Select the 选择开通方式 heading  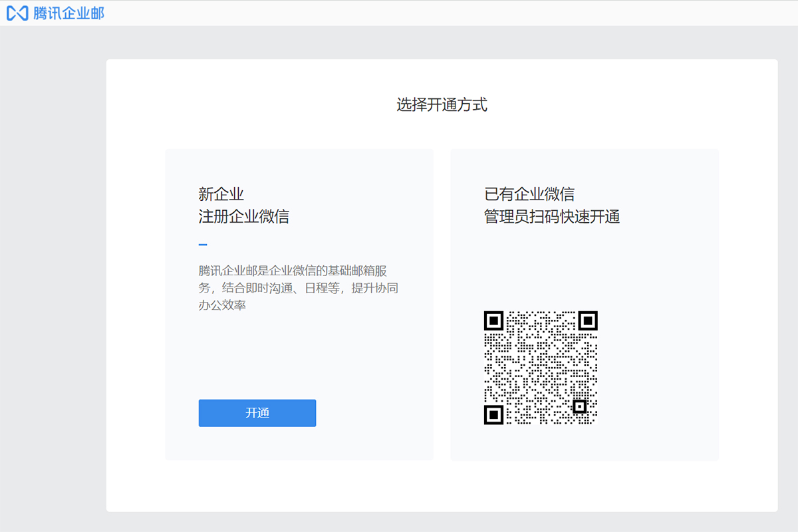[442, 104]
